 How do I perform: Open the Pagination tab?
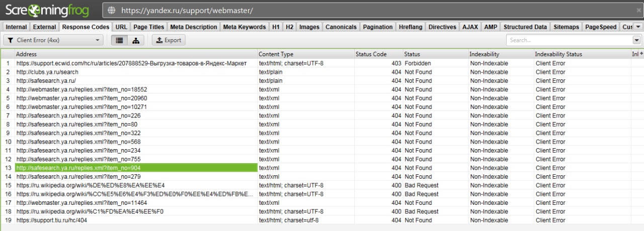point(378,27)
